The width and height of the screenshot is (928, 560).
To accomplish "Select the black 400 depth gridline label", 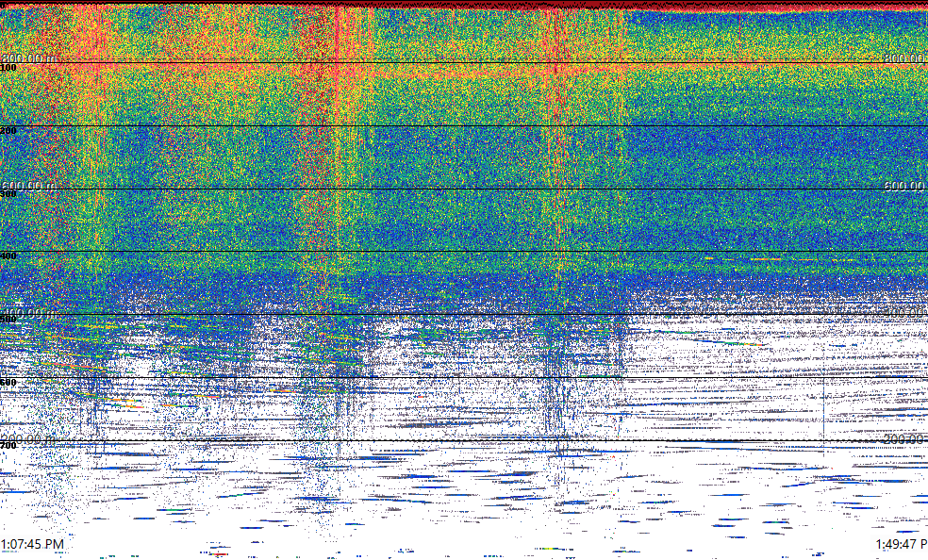I will pyautogui.click(x=8, y=256).
